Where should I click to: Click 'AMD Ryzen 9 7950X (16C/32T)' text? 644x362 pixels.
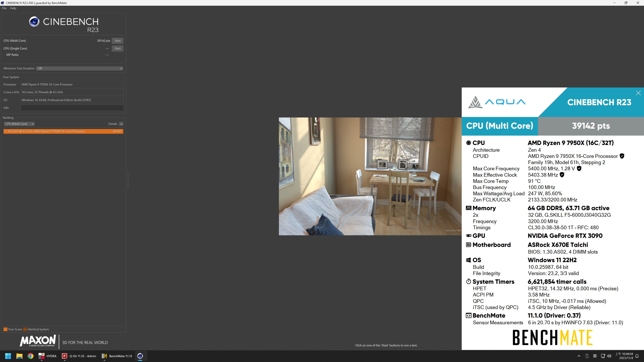(571, 143)
